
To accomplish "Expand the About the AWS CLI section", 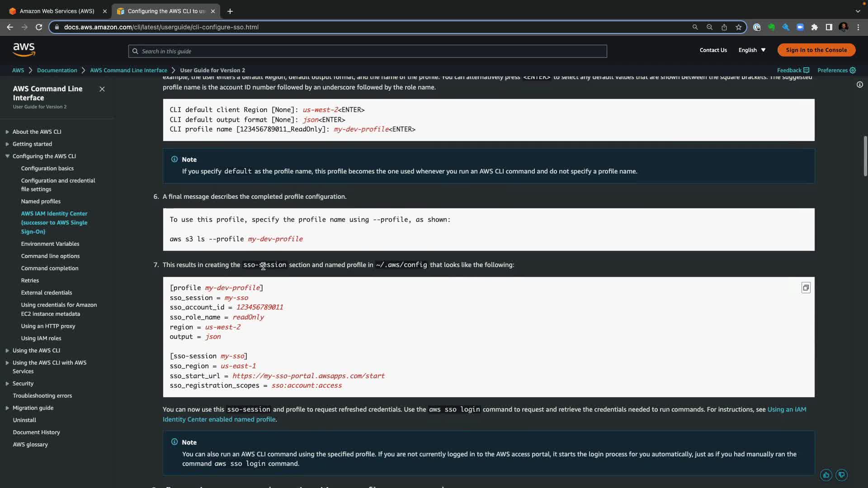I will point(7,132).
